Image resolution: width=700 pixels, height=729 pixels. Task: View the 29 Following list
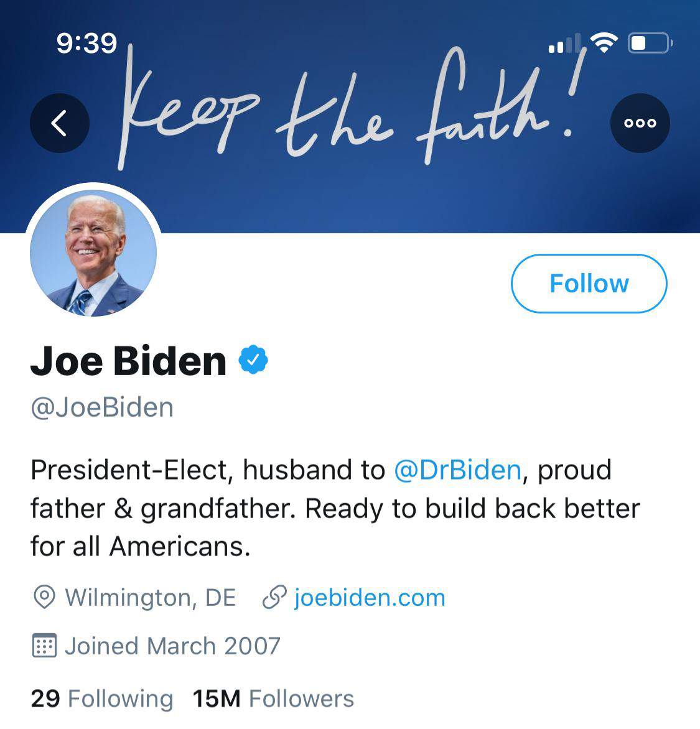tap(102, 699)
